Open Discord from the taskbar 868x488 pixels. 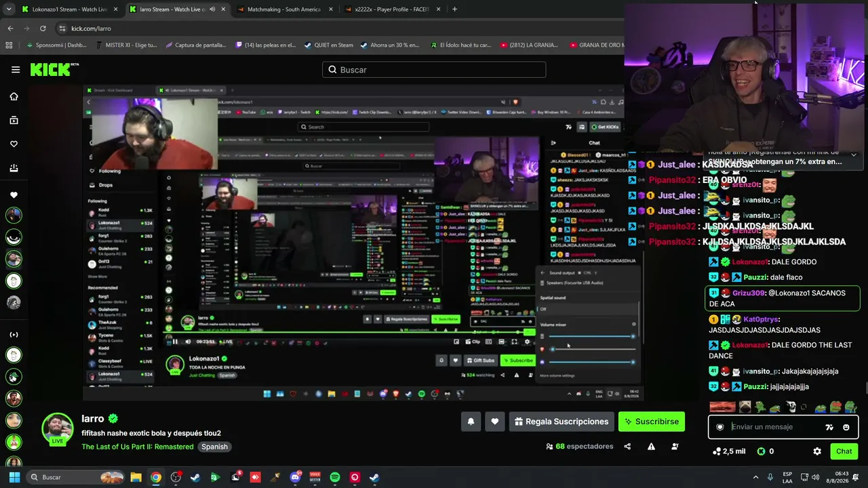(295, 477)
